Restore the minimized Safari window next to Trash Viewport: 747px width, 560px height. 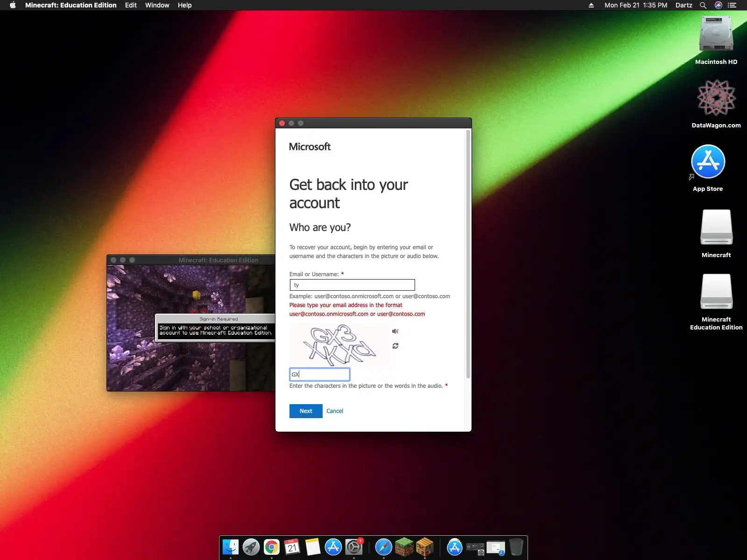click(496, 548)
